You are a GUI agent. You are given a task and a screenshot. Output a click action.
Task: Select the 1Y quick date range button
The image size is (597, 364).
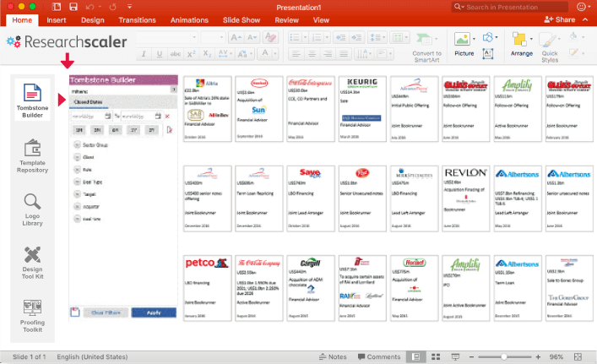pos(134,130)
